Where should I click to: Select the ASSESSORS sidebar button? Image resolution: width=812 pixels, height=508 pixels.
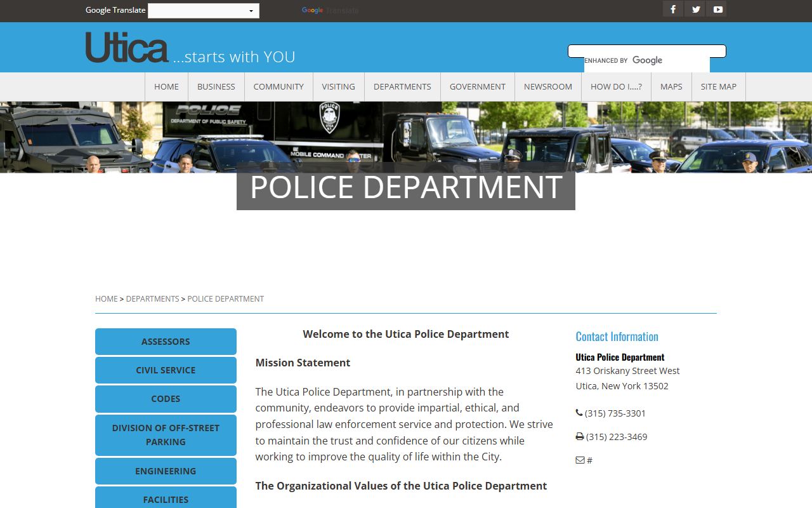[166, 342]
